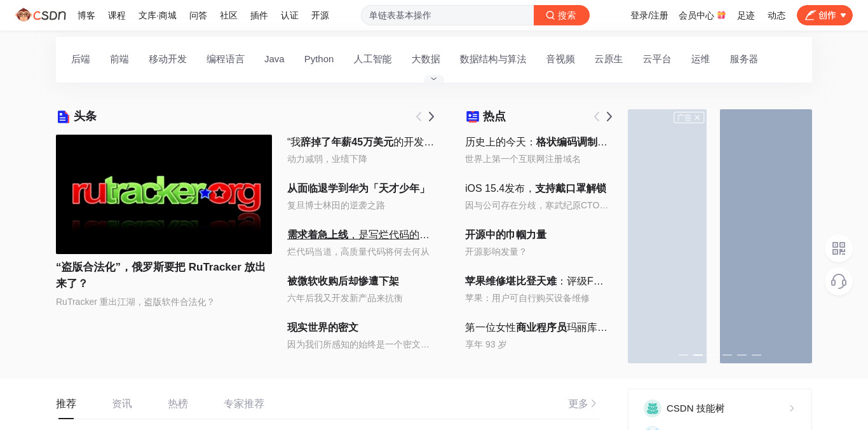Go to previous 头条 page arrow
The height and width of the screenshot is (430, 868).
coord(419,117)
